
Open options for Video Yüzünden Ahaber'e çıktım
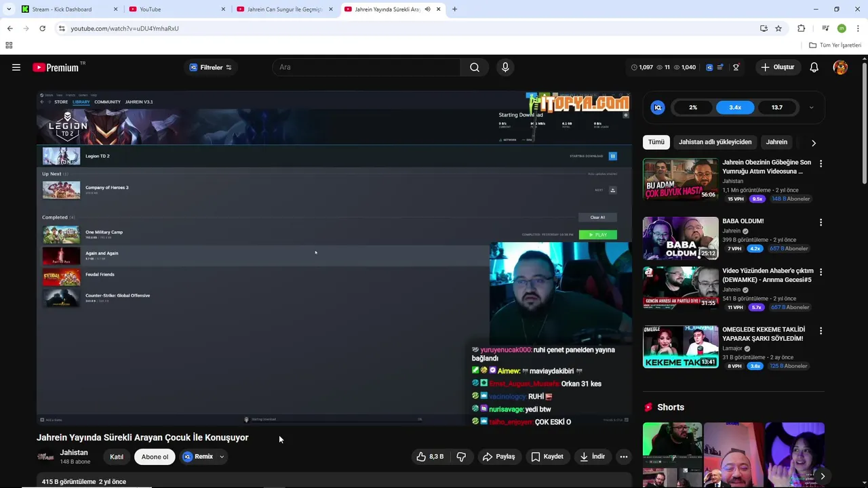coord(821,272)
